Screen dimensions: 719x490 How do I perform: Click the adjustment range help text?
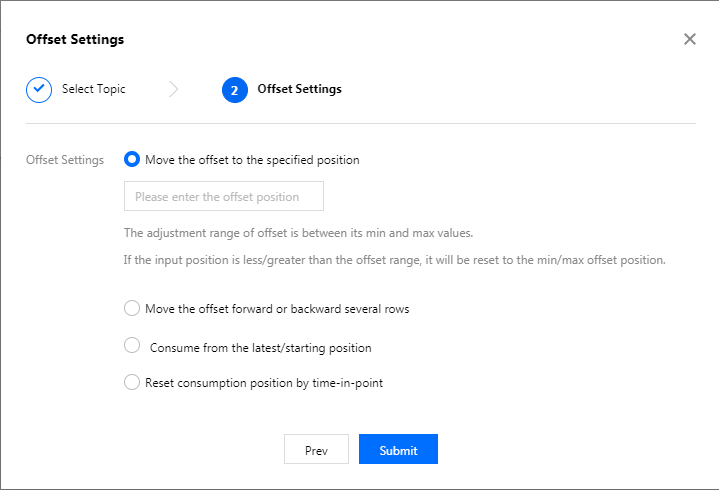pyautogui.click(x=298, y=233)
